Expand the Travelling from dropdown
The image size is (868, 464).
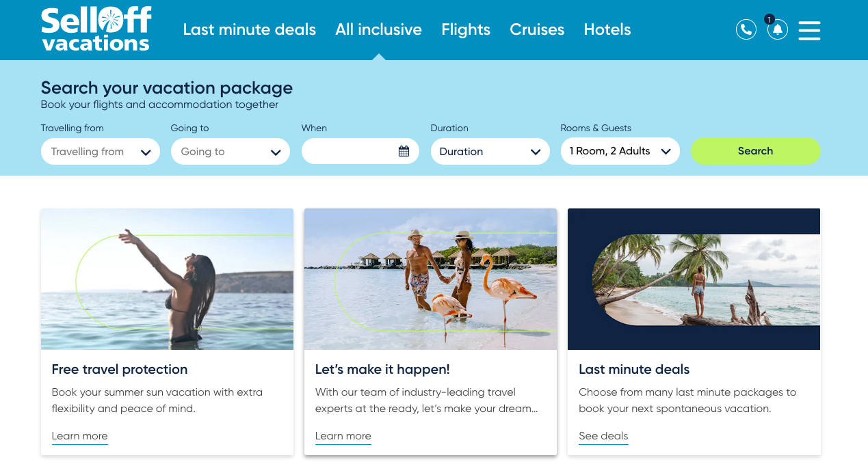coord(100,151)
